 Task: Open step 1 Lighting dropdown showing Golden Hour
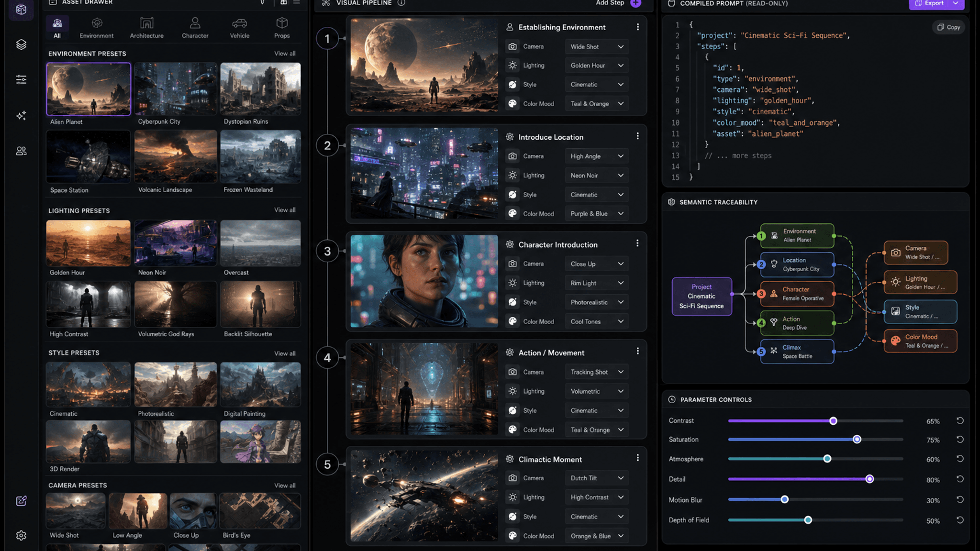click(596, 66)
